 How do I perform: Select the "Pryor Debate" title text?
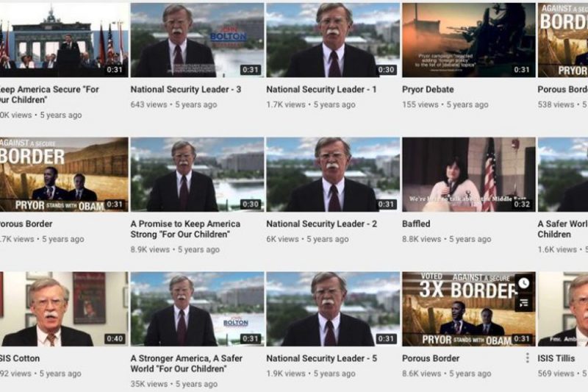[x=428, y=89]
